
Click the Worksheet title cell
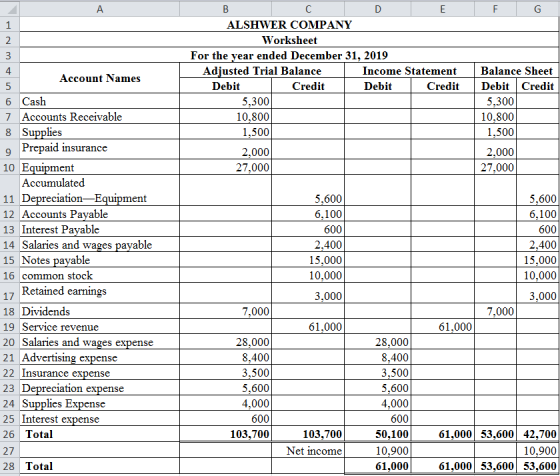click(x=289, y=40)
